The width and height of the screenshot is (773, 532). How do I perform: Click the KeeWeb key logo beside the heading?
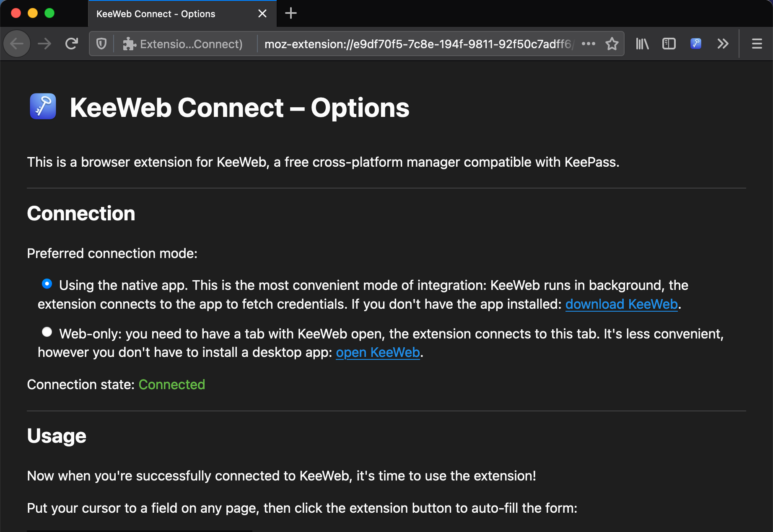[x=43, y=106]
